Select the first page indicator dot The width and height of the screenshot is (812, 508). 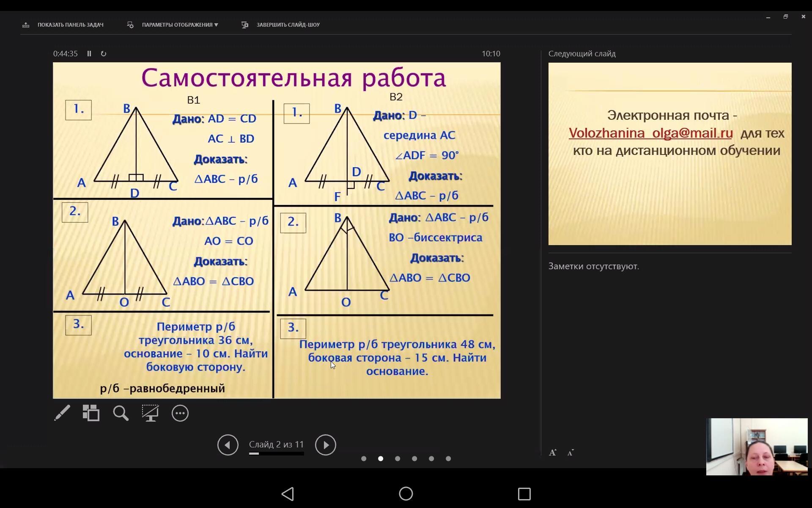pos(364,458)
